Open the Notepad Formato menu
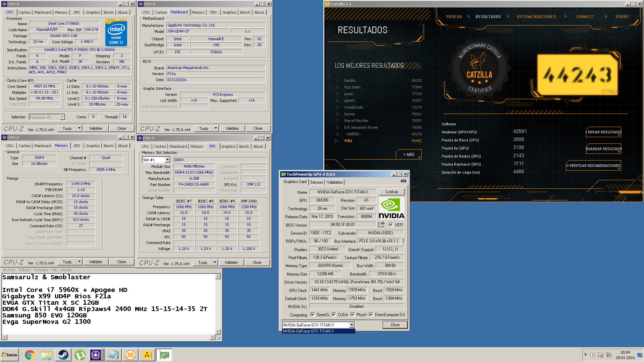The width and height of the screenshot is (644, 362). click(x=41, y=270)
